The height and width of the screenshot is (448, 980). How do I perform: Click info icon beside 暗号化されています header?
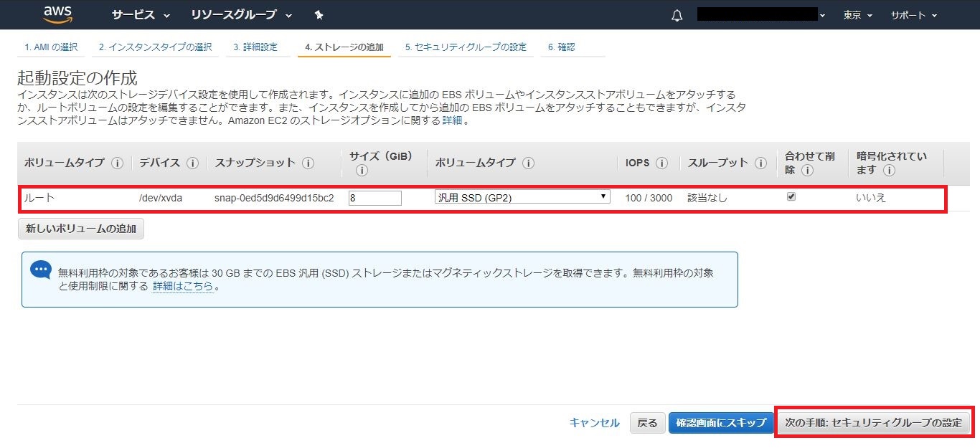click(889, 171)
